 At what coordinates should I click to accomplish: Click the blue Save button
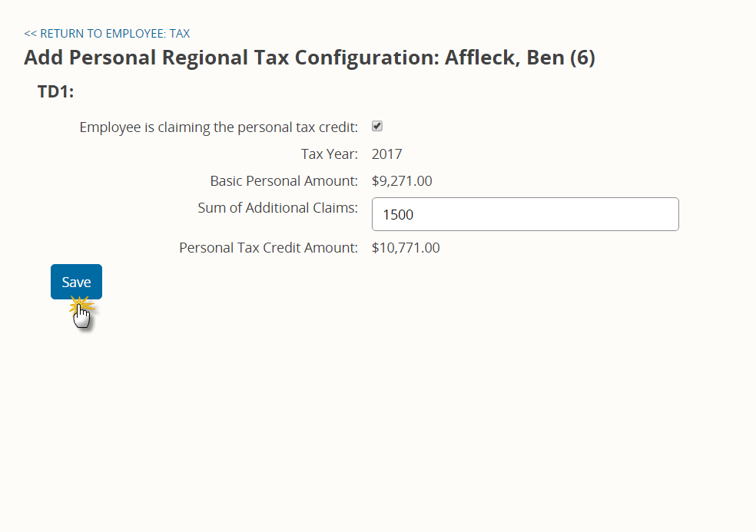point(76,282)
